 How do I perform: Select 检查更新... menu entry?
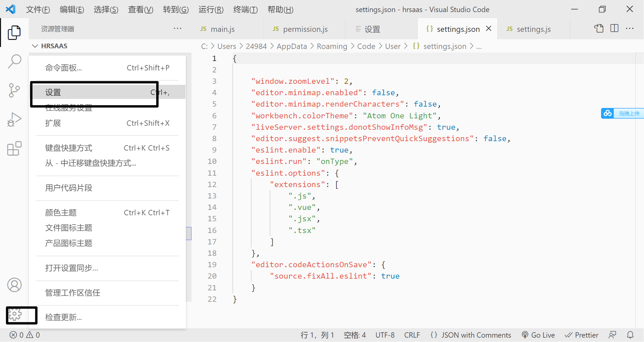pyautogui.click(x=107, y=317)
